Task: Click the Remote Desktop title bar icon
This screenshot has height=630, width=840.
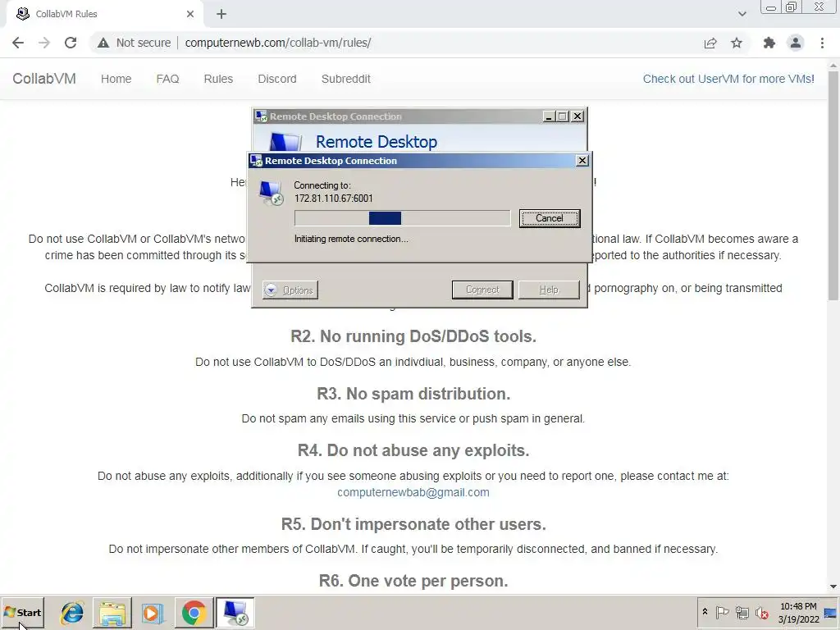Action: 261,116
